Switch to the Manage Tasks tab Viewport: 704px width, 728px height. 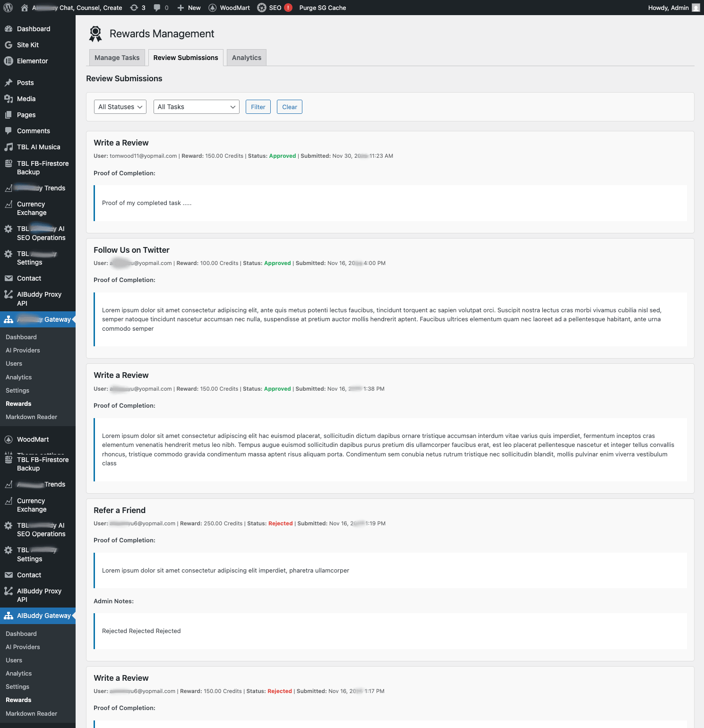(117, 58)
